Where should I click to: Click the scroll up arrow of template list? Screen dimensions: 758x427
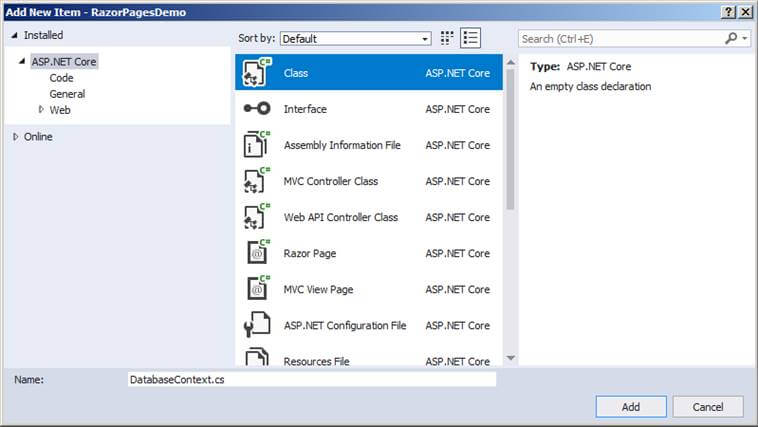[x=510, y=62]
